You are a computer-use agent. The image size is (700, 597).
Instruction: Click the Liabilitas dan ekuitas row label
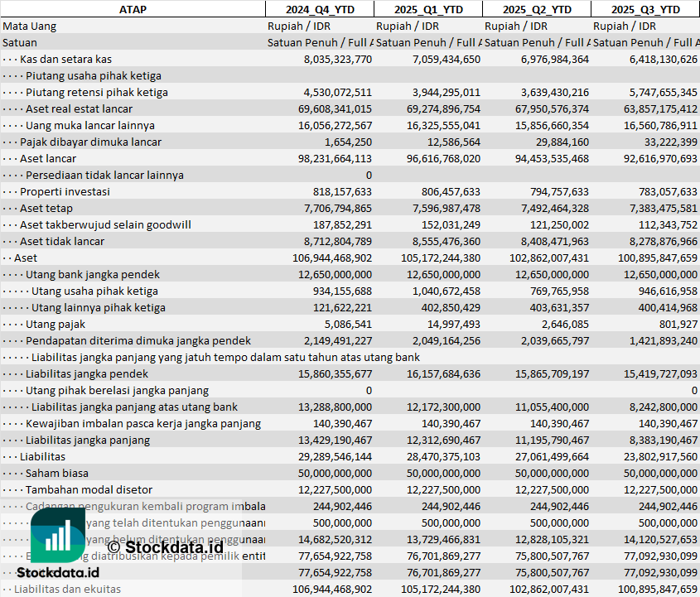(67, 589)
